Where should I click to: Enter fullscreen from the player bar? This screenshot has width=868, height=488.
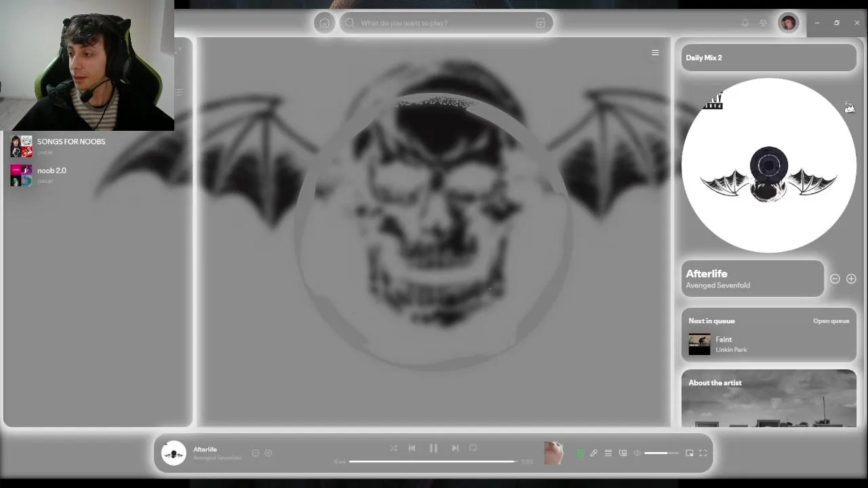pos(703,453)
